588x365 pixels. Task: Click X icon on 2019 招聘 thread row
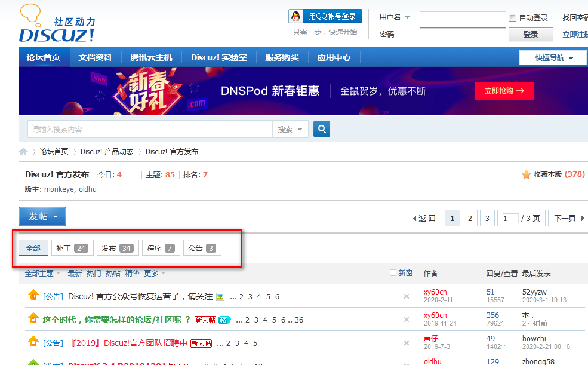406,343
